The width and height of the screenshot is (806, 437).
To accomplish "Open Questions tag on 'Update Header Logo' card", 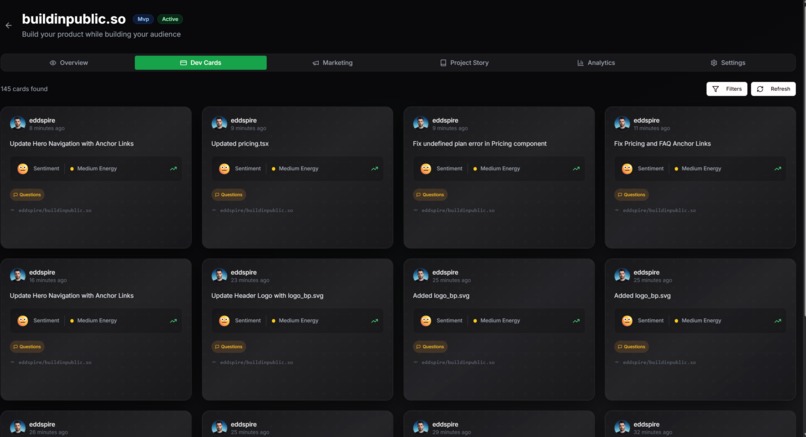I will [228, 347].
